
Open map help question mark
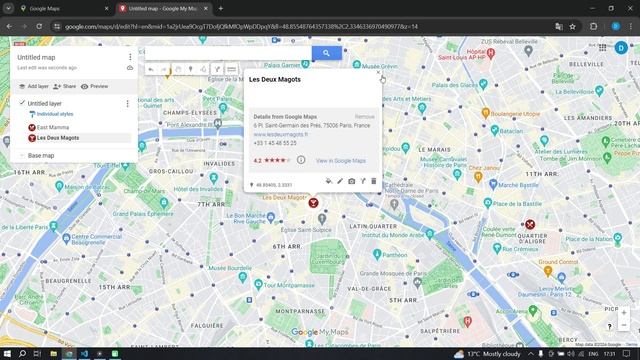pyautogui.click(x=609, y=326)
